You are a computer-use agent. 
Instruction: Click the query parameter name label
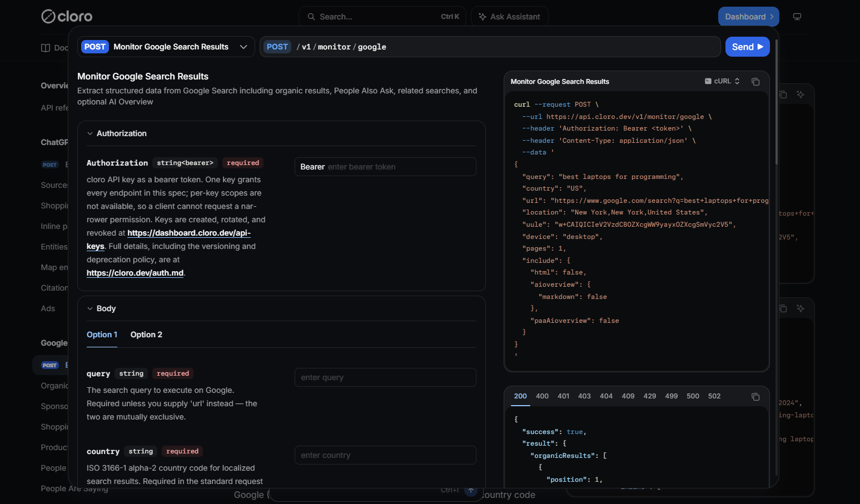(98, 373)
